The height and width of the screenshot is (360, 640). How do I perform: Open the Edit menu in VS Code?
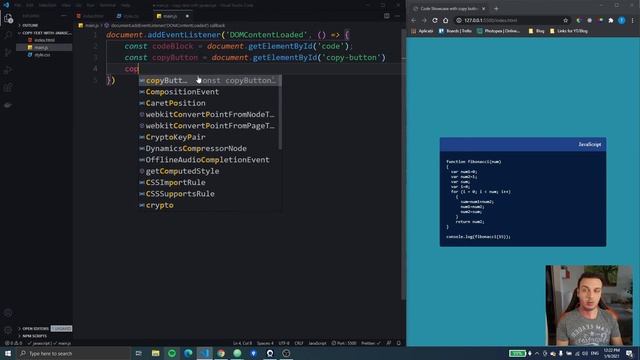click(30, 5)
